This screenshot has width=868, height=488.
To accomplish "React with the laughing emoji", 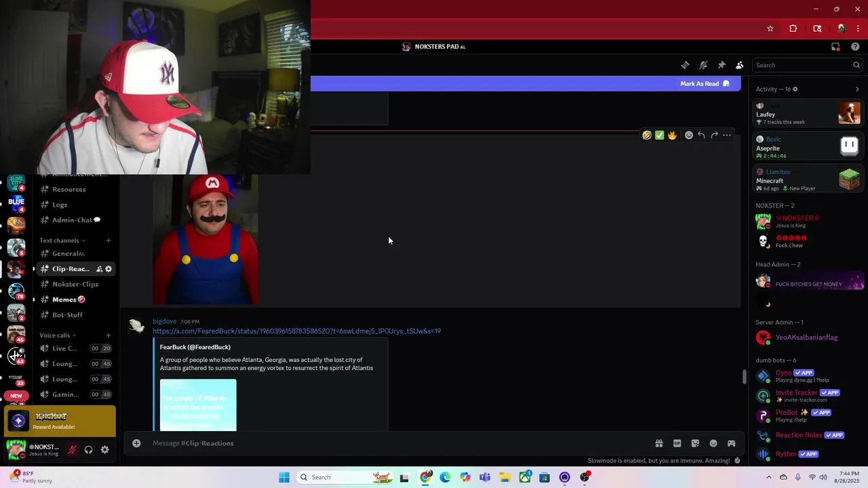I will (x=647, y=135).
